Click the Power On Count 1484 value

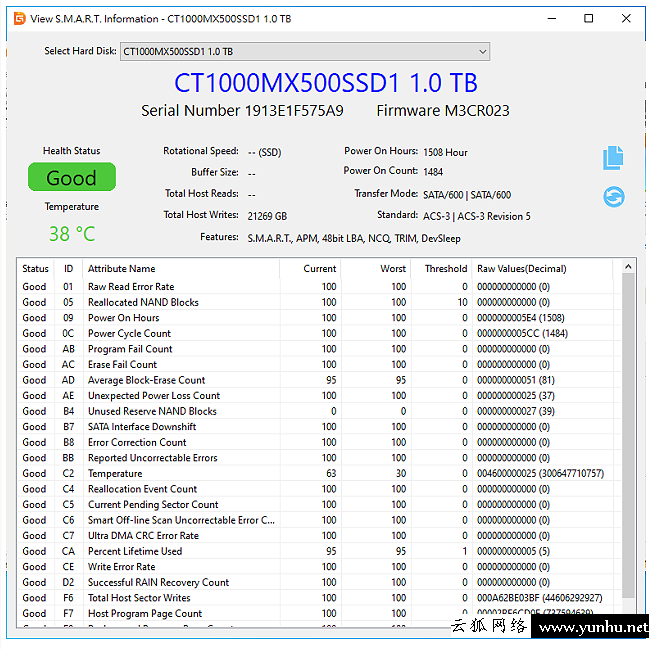[x=433, y=172]
